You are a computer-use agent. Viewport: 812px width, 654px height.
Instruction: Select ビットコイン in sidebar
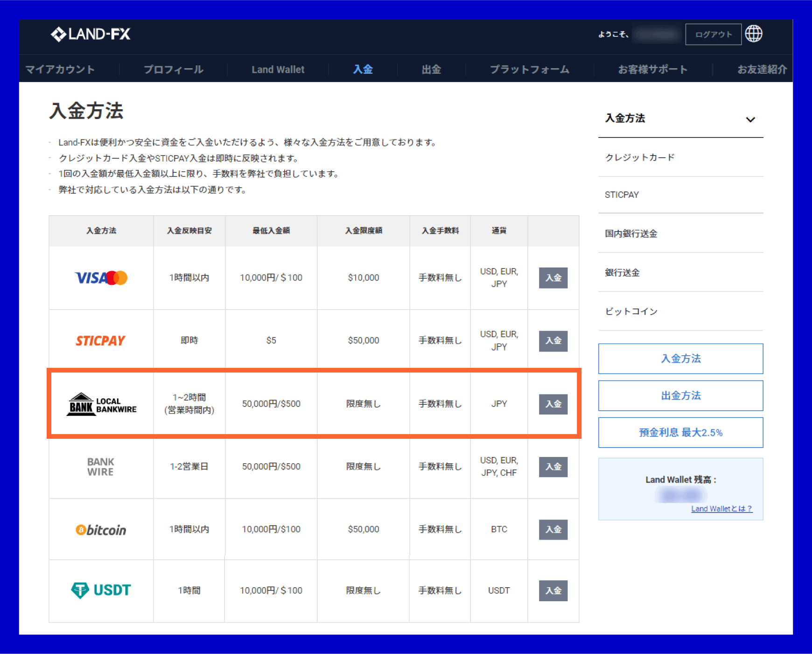(x=681, y=311)
